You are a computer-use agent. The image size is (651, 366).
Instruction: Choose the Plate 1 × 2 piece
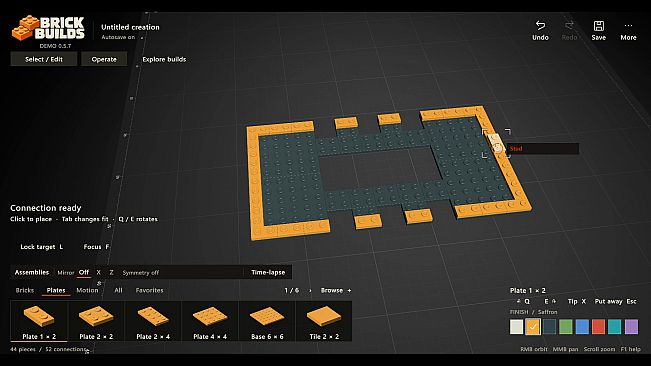[39, 322]
